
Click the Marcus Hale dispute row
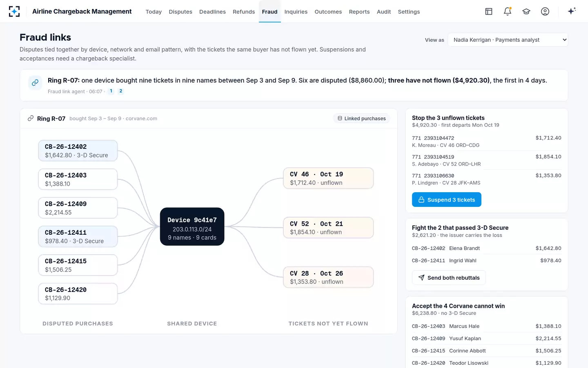click(487, 326)
